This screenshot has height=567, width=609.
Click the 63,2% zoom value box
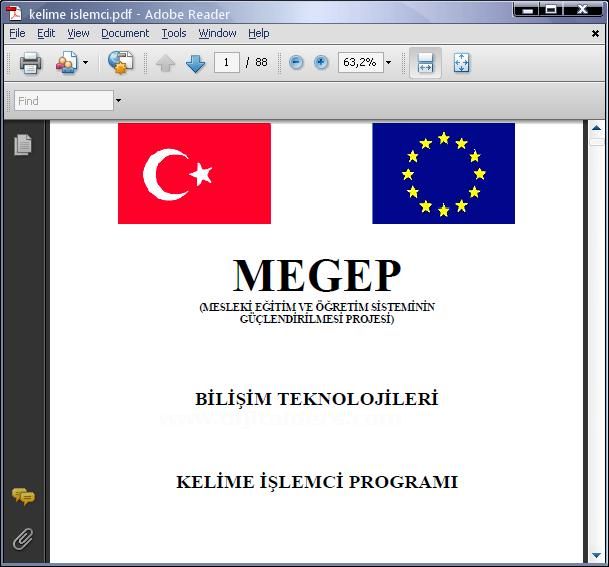(360, 62)
